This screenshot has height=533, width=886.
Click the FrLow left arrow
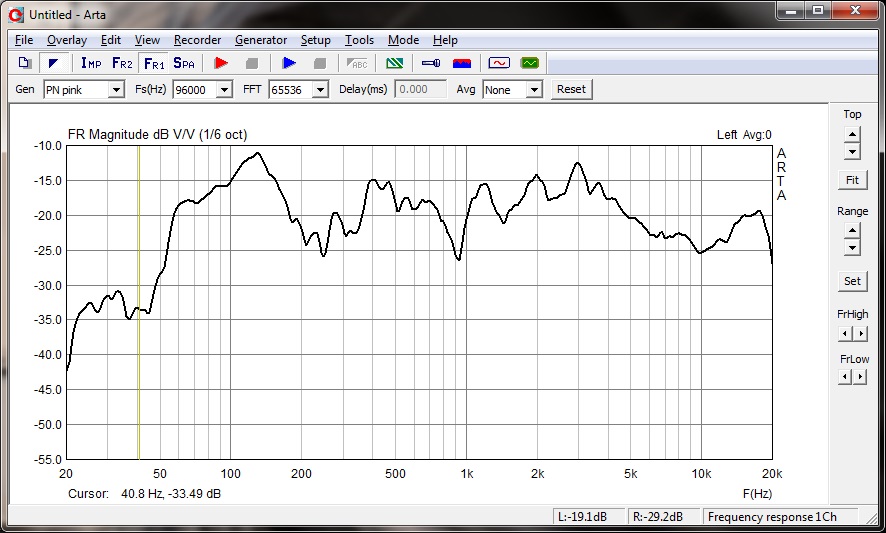pyautogui.click(x=845, y=376)
